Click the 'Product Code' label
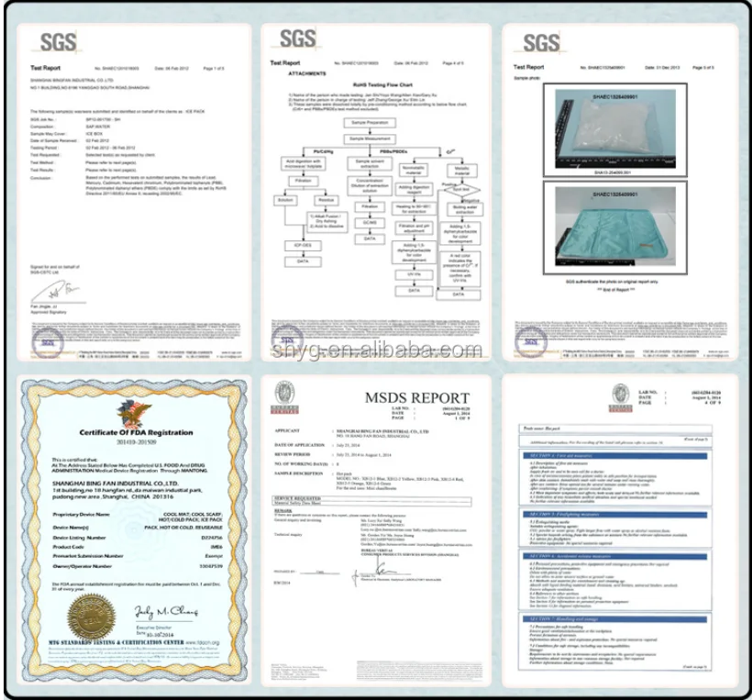Viewport: 752px width, 700px height. click(x=68, y=548)
